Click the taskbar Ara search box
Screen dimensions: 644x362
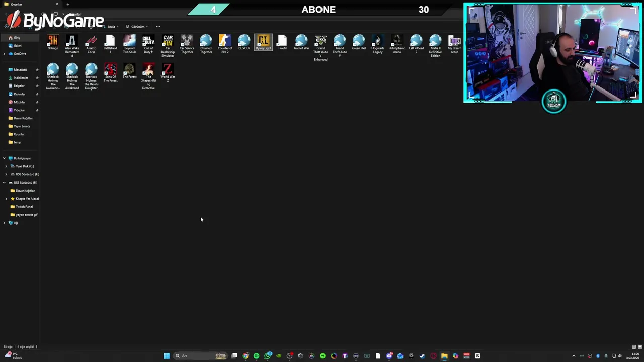(x=200, y=356)
